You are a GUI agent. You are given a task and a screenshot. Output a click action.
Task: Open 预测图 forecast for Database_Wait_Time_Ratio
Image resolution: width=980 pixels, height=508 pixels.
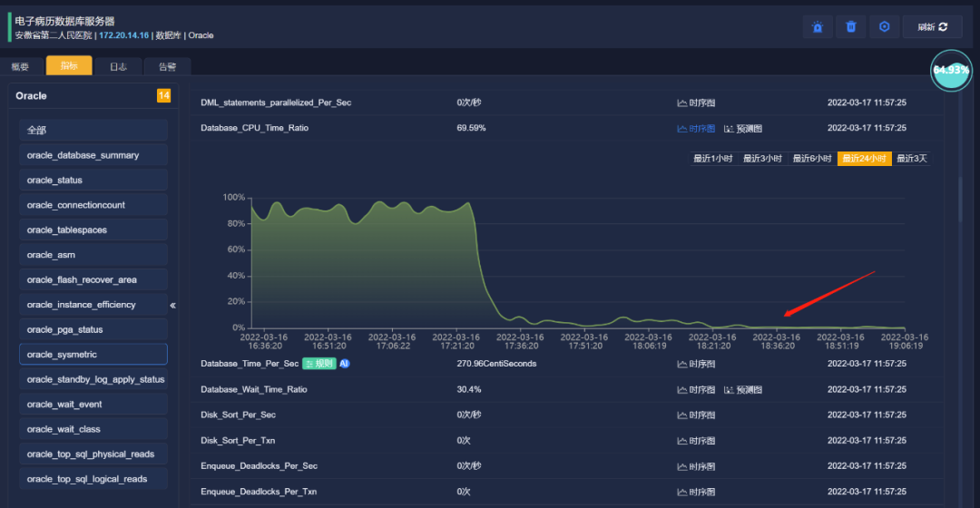tap(743, 390)
